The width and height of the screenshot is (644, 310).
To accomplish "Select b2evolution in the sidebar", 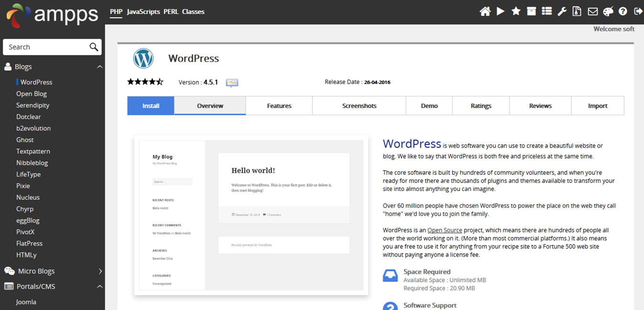I will click(33, 128).
